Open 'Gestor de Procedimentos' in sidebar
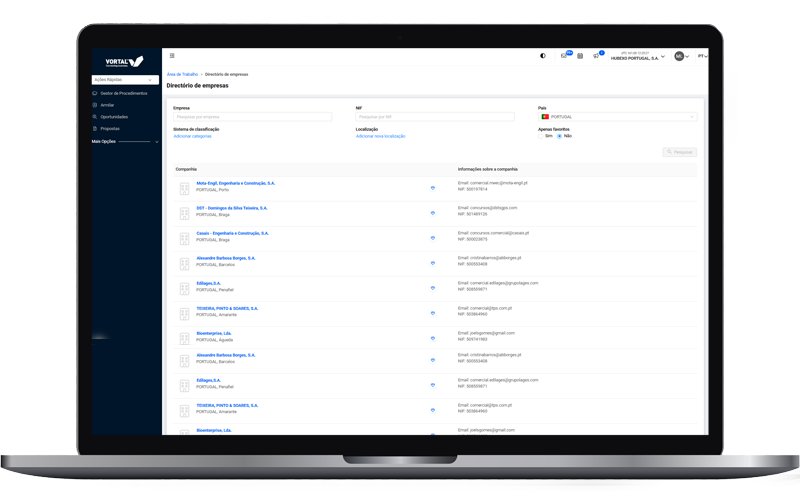This screenshot has width=800, height=500. coord(124,93)
